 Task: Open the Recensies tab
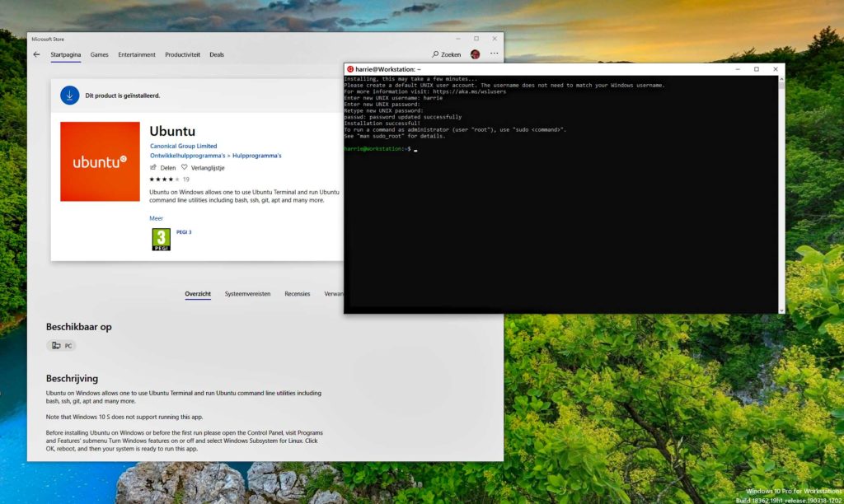click(x=297, y=294)
